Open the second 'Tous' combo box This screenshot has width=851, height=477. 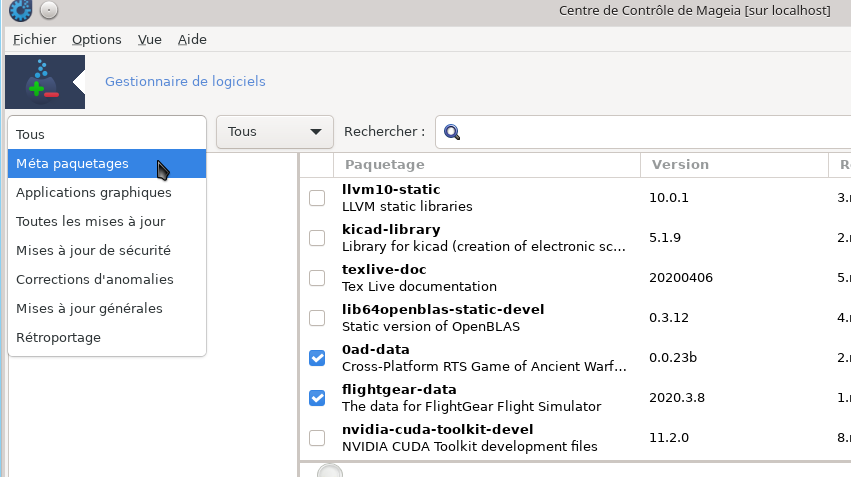pos(275,132)
